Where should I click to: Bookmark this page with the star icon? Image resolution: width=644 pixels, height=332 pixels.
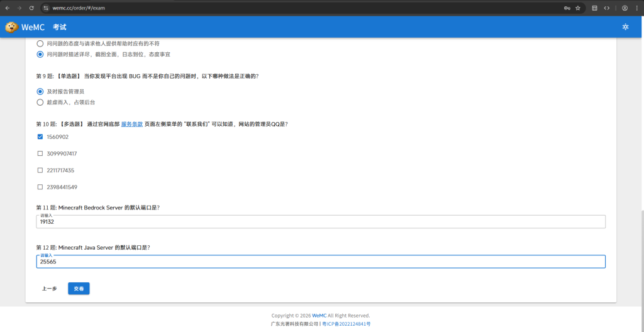coord(577,8)
